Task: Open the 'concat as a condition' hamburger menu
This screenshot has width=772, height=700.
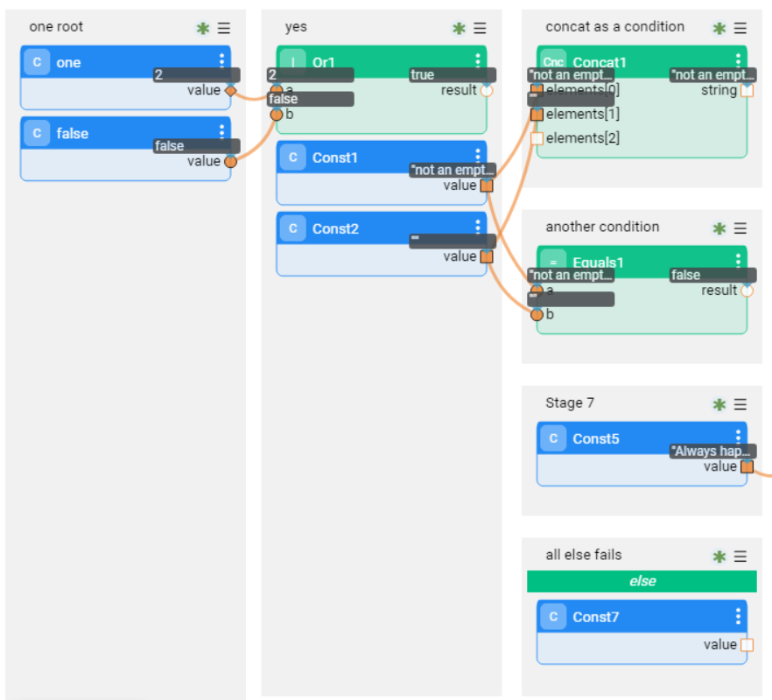Action: (x=740, y=28)
